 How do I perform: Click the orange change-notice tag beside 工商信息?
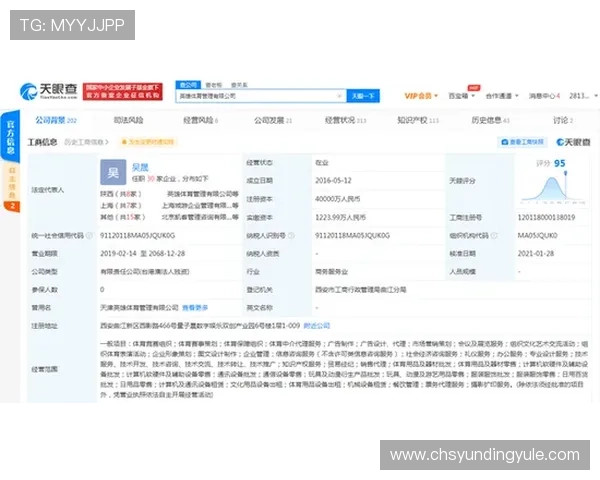click(x=148, y=142)
